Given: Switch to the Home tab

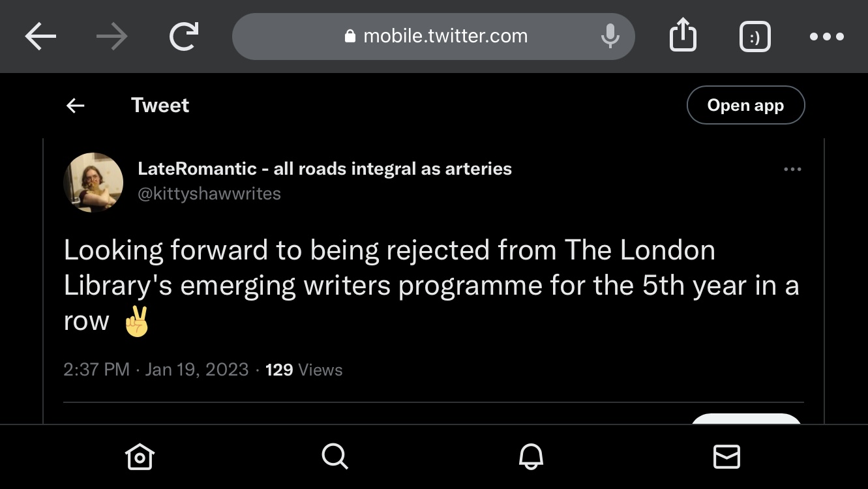Looking at the screenshot, I should 140,456.
